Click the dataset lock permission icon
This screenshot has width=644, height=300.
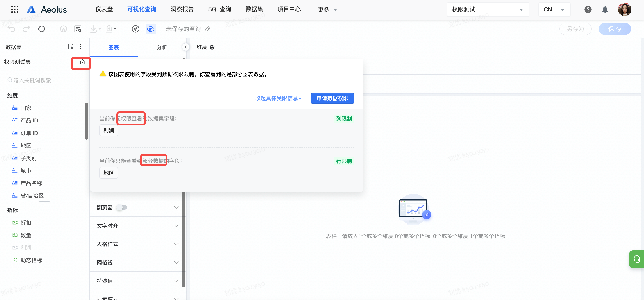point(82,62)
